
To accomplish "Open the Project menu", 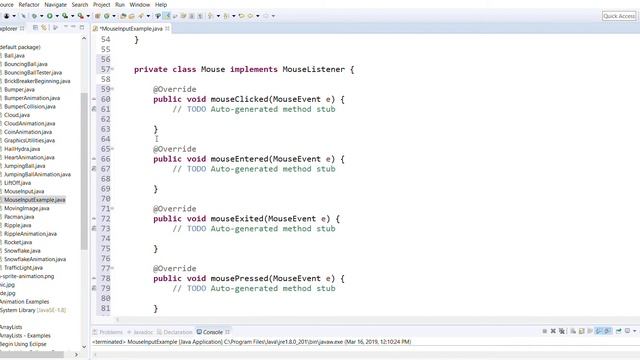I will pyautogui.click(x=102, y=4).
